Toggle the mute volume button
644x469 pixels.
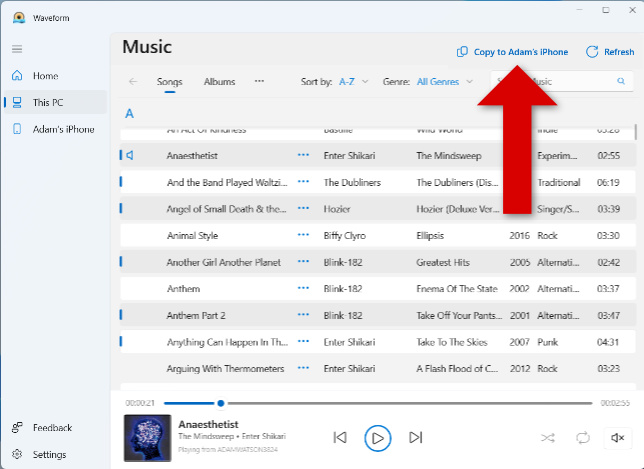point(617,438)
